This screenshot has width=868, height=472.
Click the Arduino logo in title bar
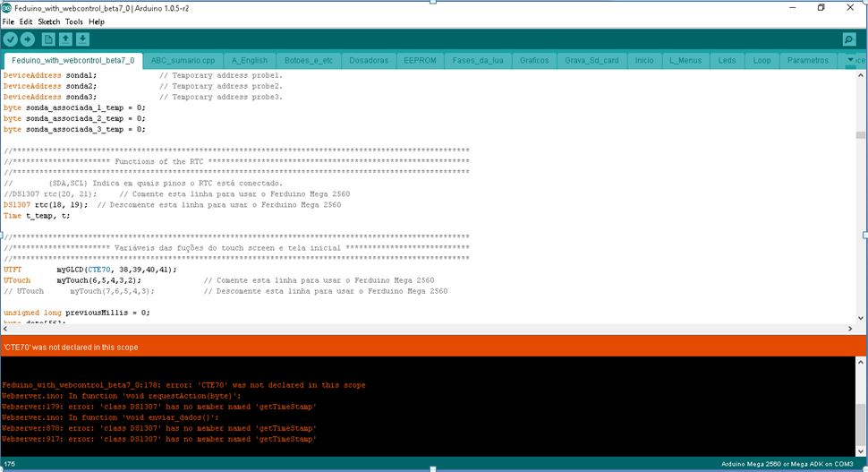(x=7, y=7)
